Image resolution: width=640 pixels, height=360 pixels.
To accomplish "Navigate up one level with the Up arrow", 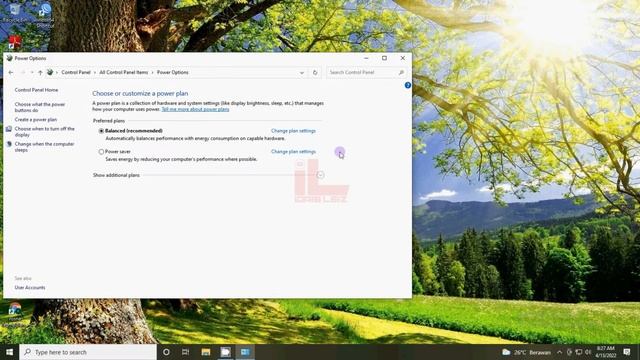I will click(40, 72).
